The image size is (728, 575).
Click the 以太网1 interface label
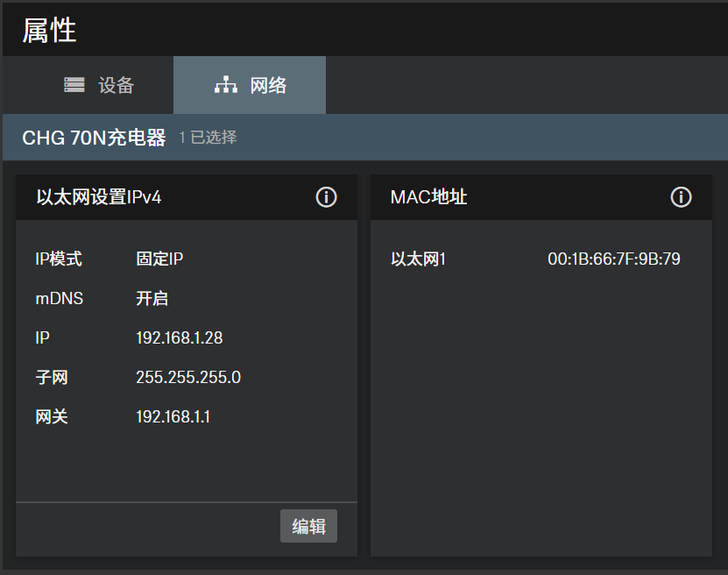point(418,259)
